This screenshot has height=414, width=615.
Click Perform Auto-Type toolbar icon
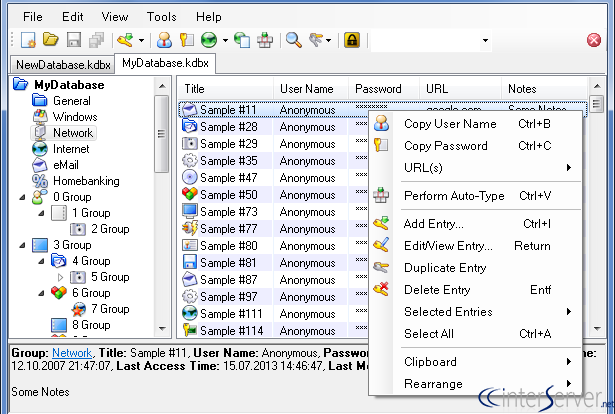pyautogui.click(x=265, y=40)
